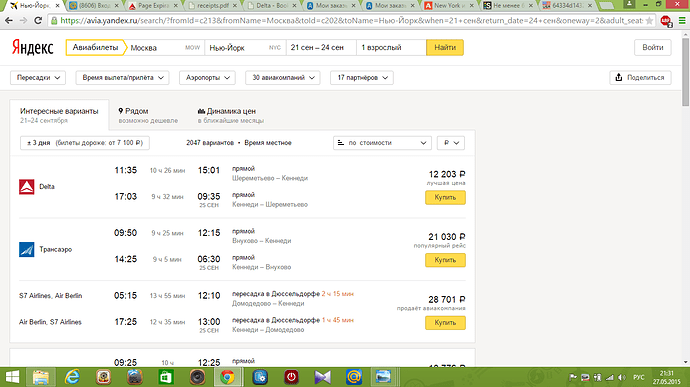Image resolution: width=690 pixels, height=387 pixels.
Task: Open the ruble currency selector
Action: point(451,143)
